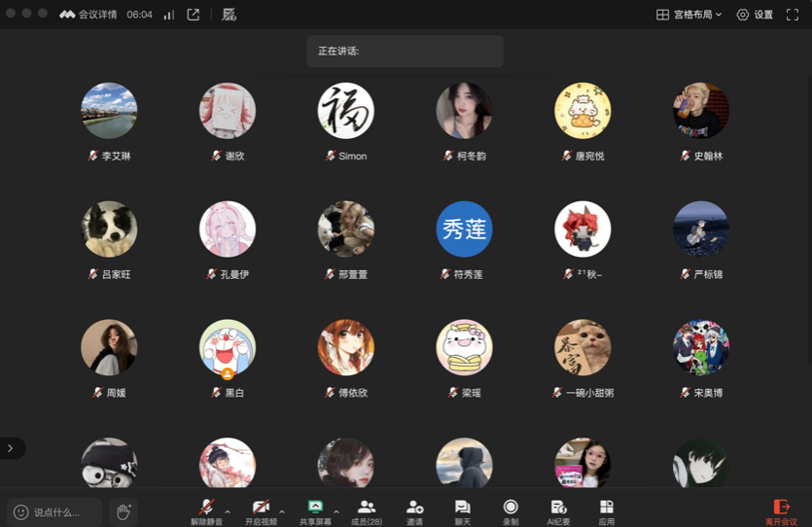The height and width of the screenshot is (527, 812).
Task: Expand share options arrow beside 共享屏幕
Action: pos(336,511)
